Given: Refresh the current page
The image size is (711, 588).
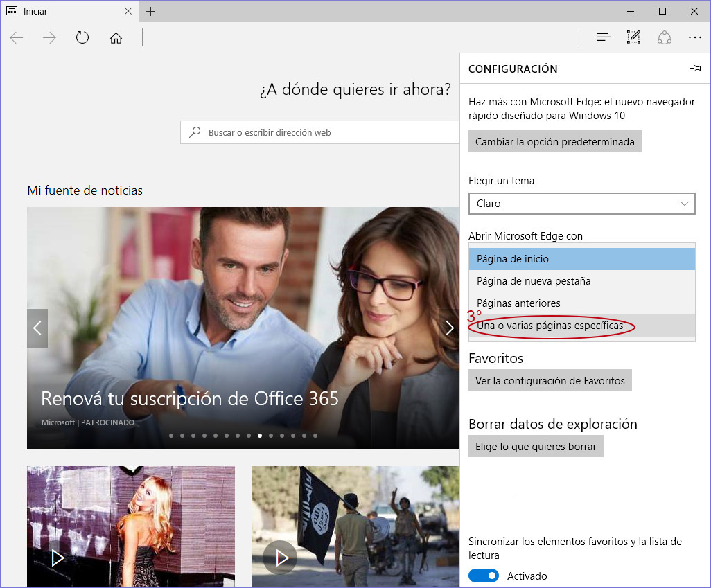Looking at the screenshot, I should click(82, 37).
